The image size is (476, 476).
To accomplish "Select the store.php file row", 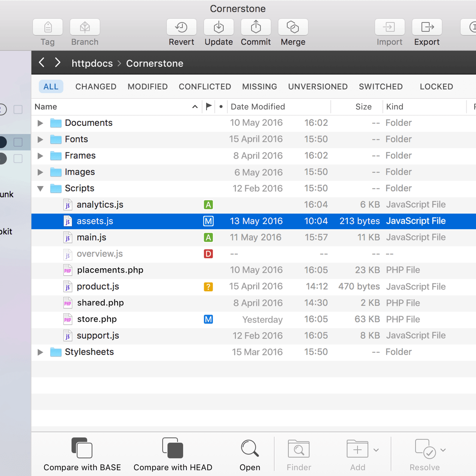I will tap(253, 319).
